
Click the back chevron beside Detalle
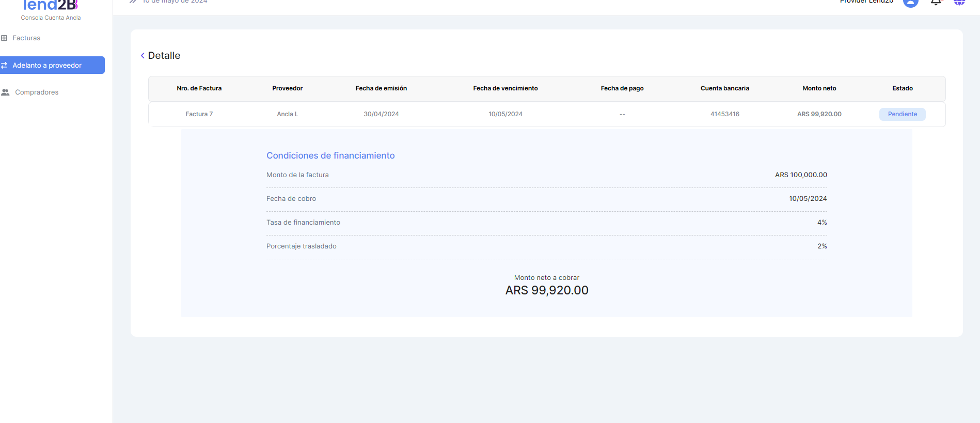143,56
